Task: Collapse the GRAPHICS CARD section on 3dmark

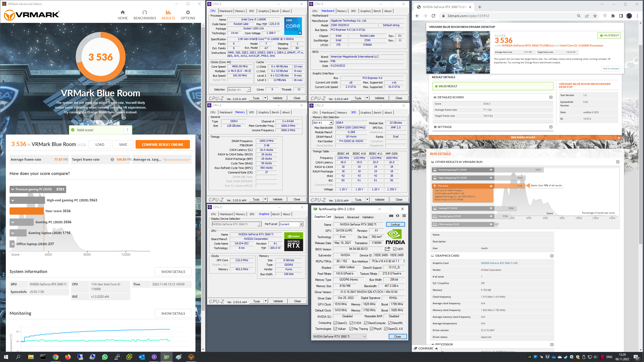Action: pos(552,256)
